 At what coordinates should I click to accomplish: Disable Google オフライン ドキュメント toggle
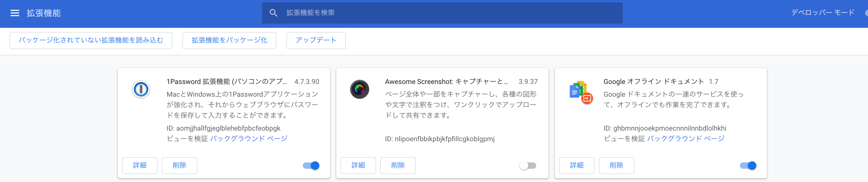748,166
